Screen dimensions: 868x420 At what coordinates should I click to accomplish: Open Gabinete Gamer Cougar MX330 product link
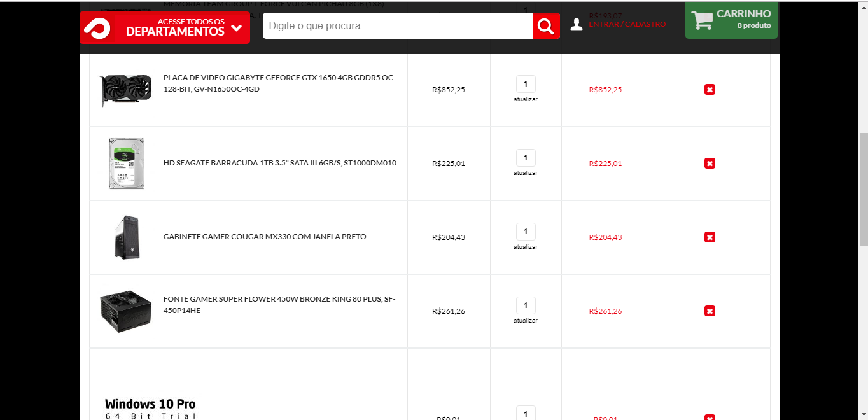click(265, 237)
